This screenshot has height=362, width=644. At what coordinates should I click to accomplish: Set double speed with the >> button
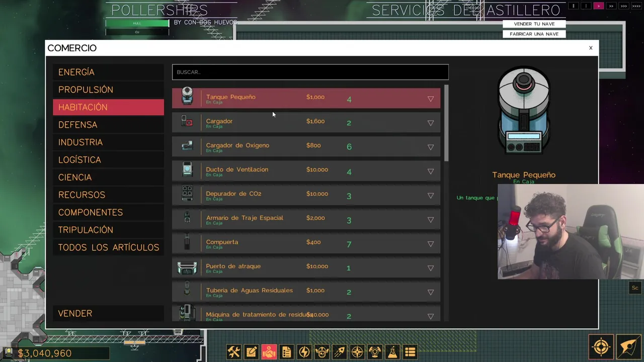[611, 6]
